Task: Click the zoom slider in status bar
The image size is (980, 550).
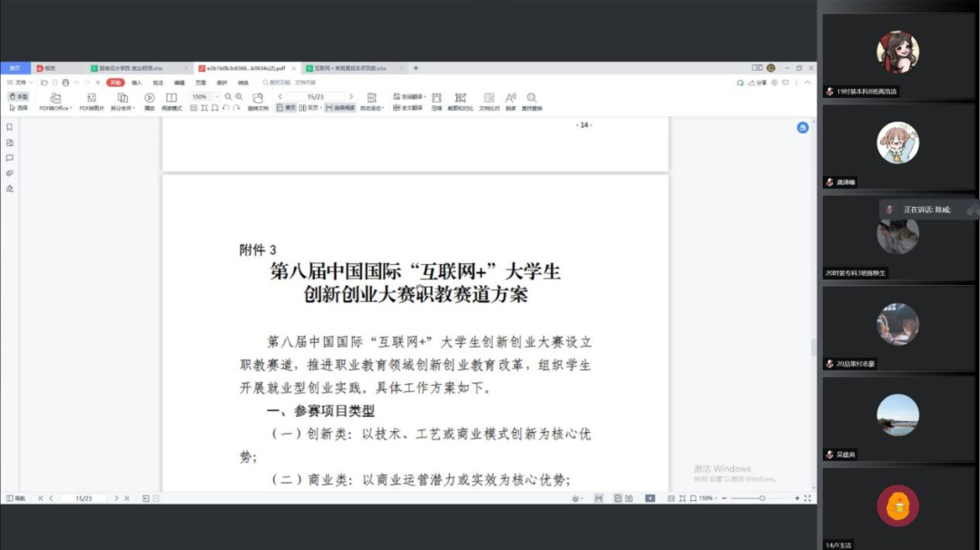Action: tap(762, 498)
